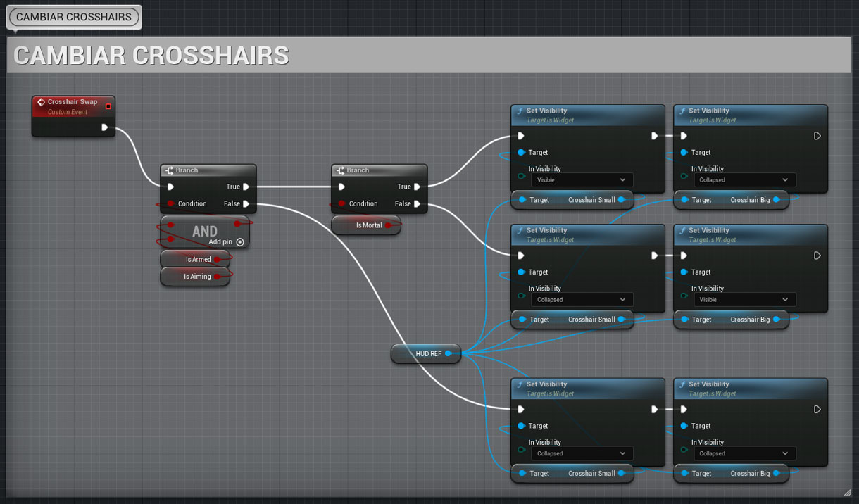
Task: Click the Crosshair Swap custom event icon
Action: (x=41, y=102)
